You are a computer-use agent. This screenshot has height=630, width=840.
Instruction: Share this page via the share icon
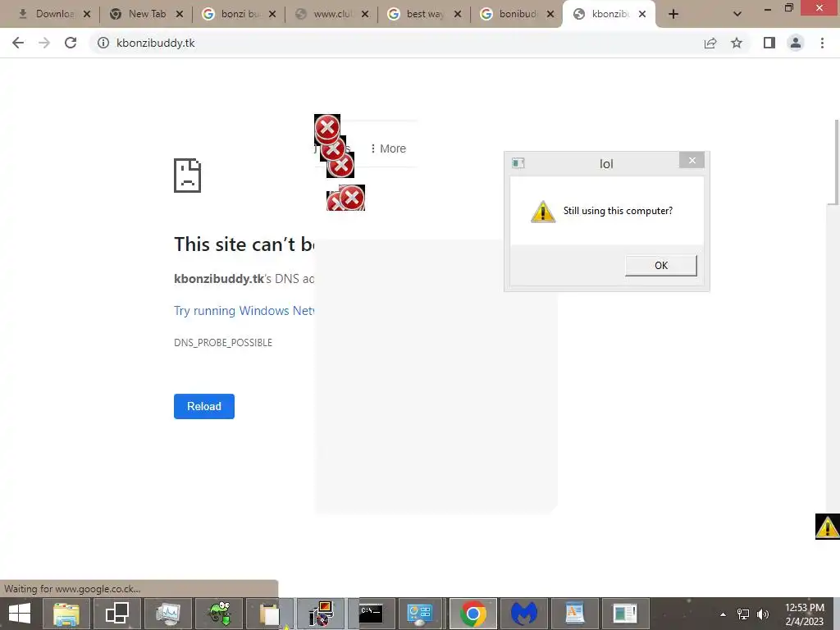click(710, 43)
